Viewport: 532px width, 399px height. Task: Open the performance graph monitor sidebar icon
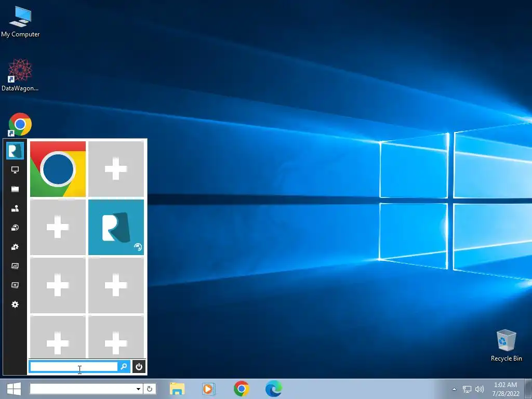(x=15, y=266)
